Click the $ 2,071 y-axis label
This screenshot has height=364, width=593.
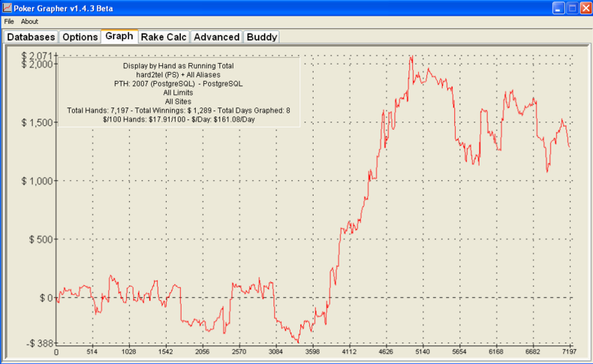click(x=38, y=57)
